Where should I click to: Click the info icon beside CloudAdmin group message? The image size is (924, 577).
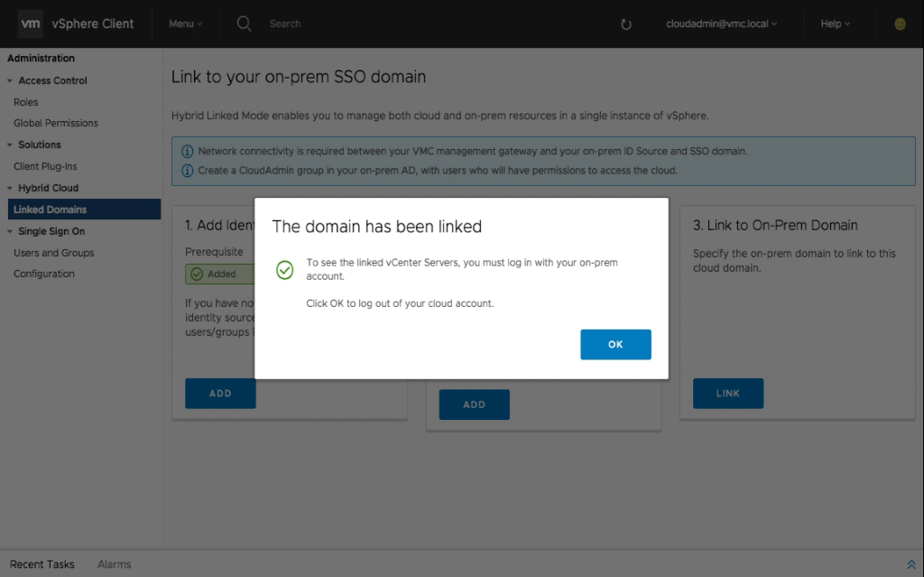point(187,171)
